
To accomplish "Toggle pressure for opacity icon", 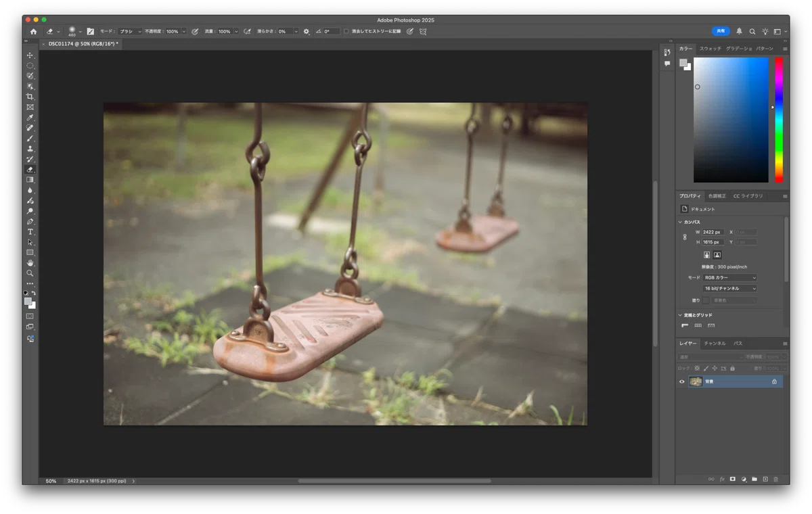I will (x=195, y=31).
